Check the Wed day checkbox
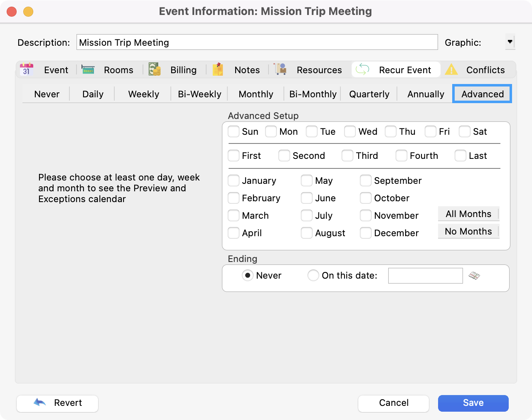Viewport: 532px width, 420px height. pyautogui.click(x=350, y=132)
